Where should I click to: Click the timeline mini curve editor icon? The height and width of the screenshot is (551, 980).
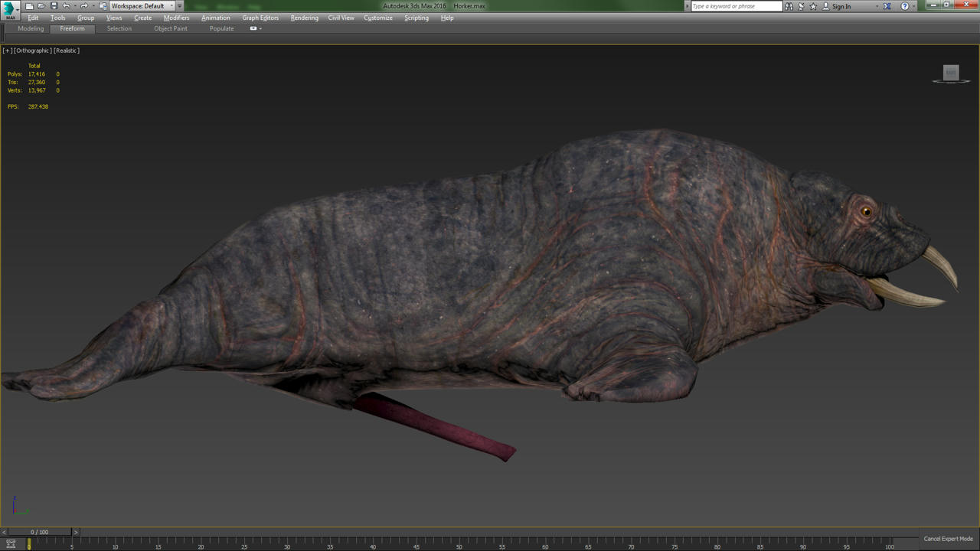tap(11, 543)
